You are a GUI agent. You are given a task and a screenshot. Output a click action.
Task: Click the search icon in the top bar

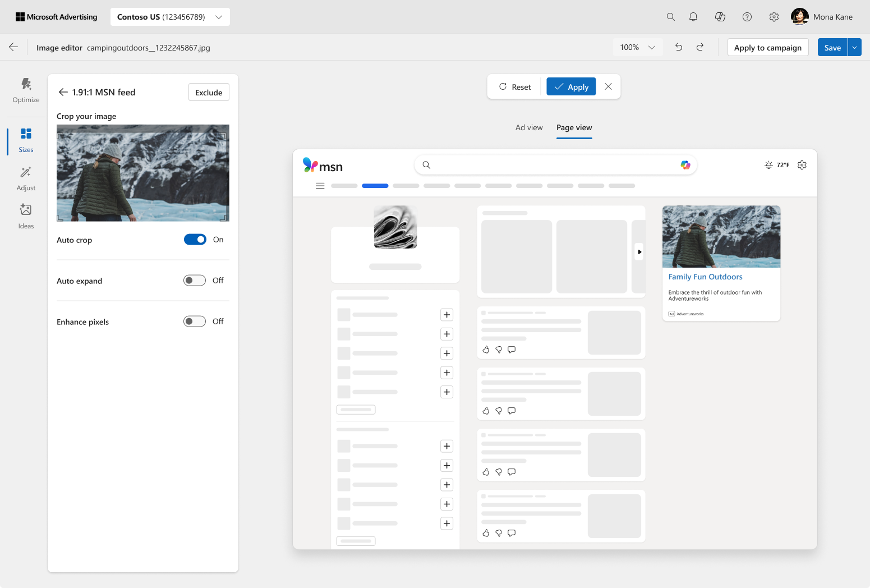[x=670, y=17]
